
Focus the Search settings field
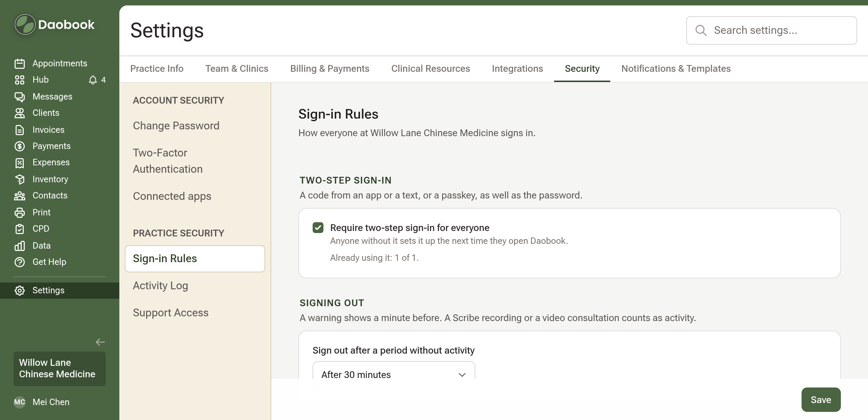[x=771, y=30]
